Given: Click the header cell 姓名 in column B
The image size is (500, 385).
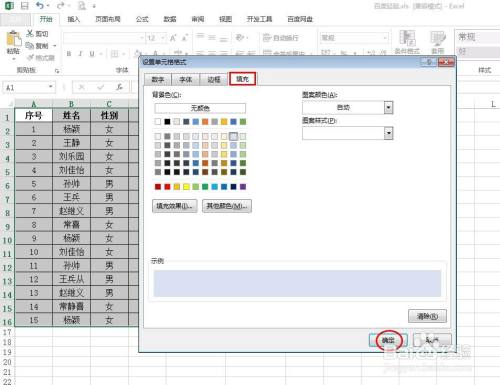Looking at the screenshot, I should coord(71,115).
